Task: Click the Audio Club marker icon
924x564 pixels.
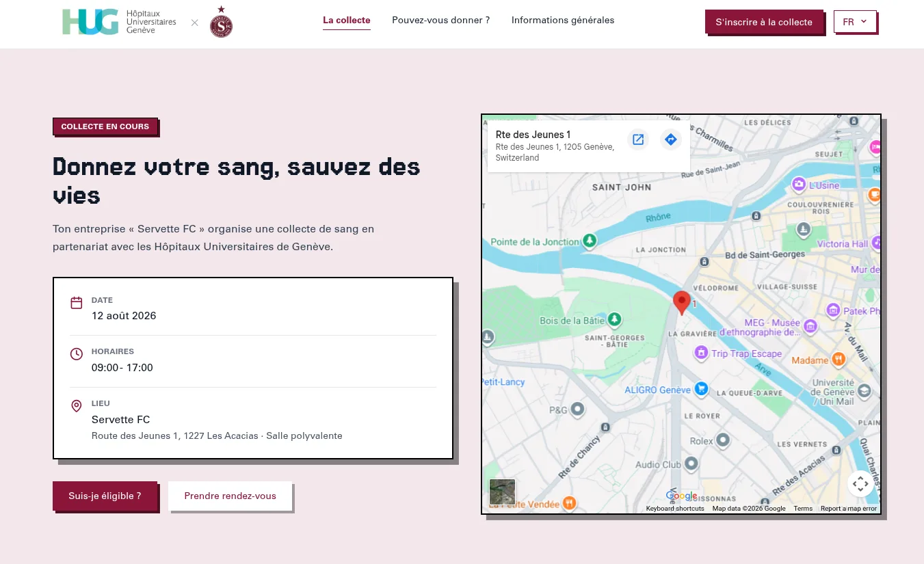Action: pos(691,464)
